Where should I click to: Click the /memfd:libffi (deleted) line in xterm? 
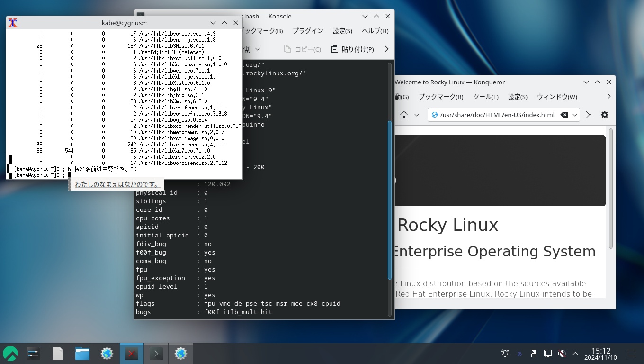171,52
